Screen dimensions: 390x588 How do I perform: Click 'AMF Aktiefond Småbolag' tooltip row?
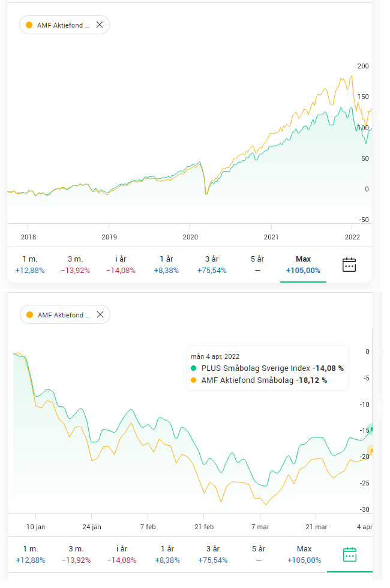coord(259,380)
